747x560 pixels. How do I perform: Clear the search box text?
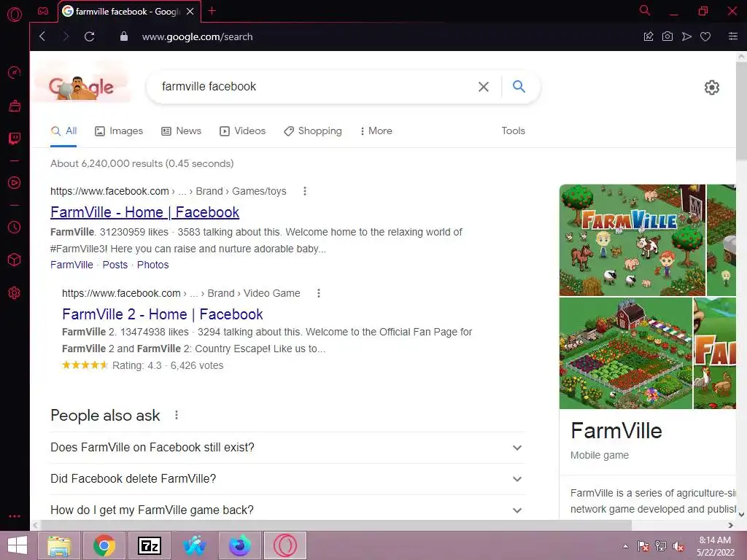[484, 87]
